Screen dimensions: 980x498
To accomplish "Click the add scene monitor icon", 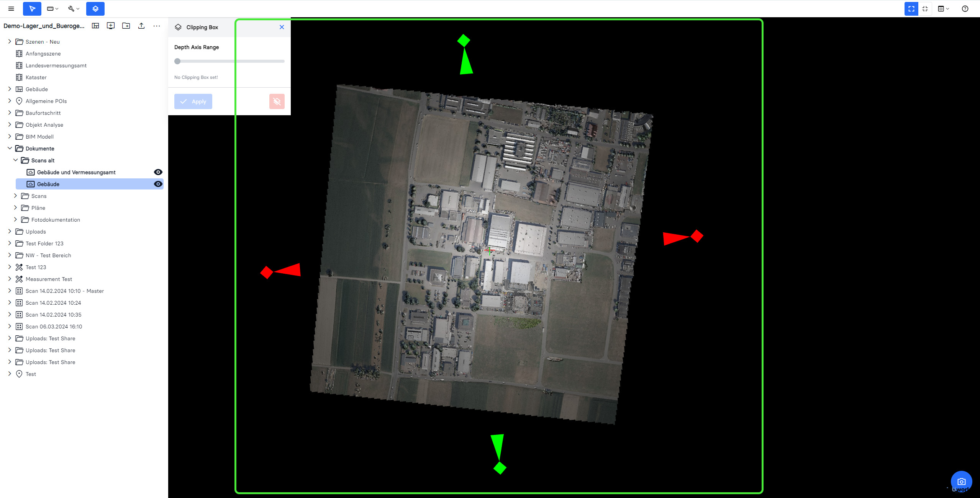I will [111, 26].
